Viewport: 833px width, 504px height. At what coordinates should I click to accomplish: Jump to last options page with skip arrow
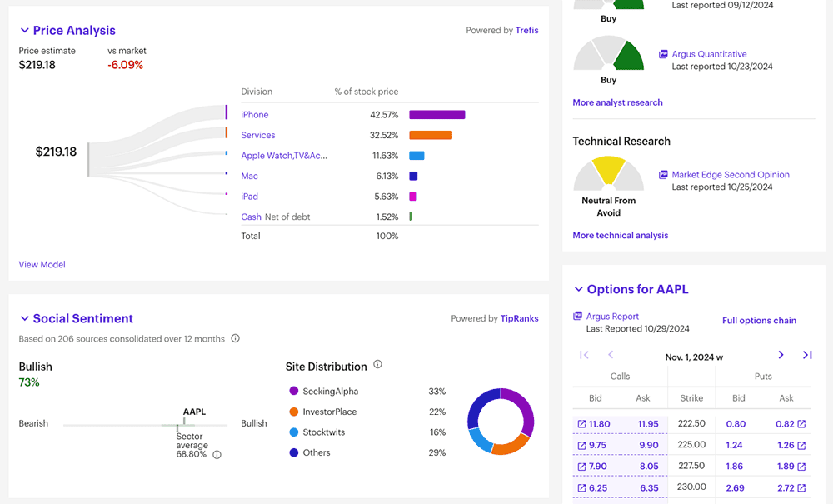point(807,354)
